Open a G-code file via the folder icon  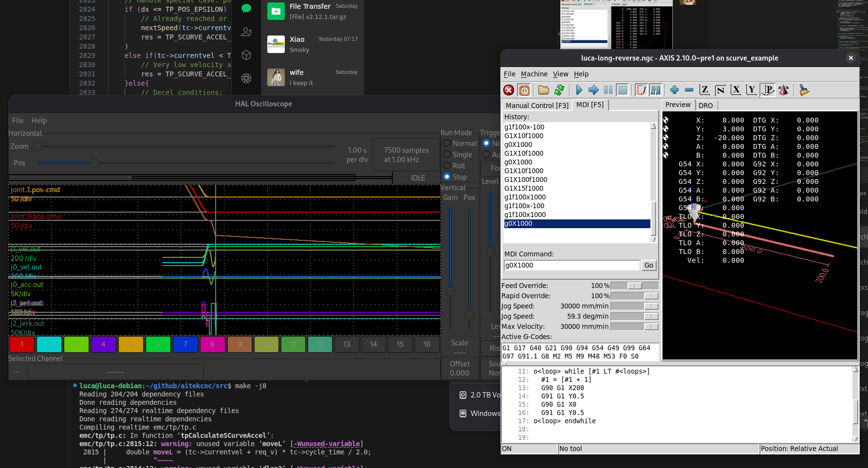click(544, 90)
